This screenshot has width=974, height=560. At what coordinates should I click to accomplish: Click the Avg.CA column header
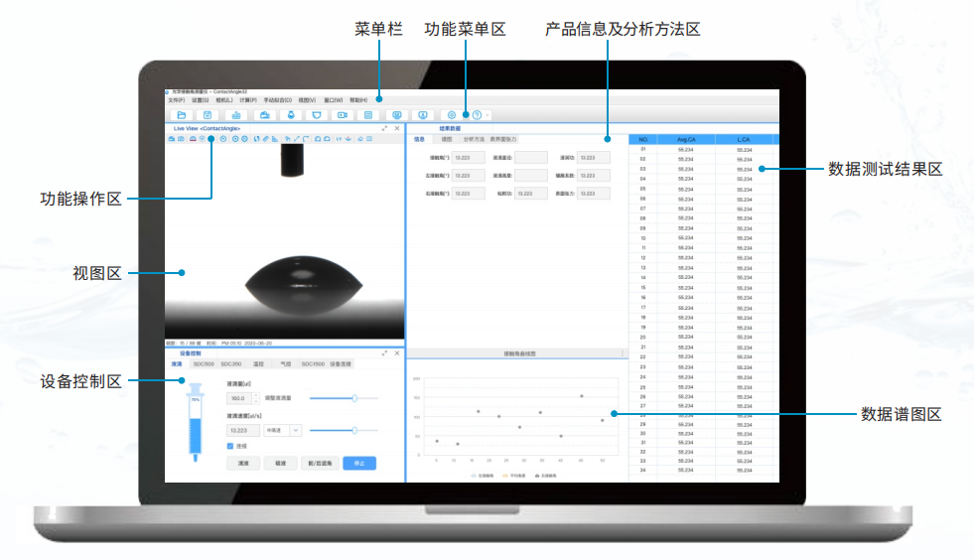click(x=686, y=139)
